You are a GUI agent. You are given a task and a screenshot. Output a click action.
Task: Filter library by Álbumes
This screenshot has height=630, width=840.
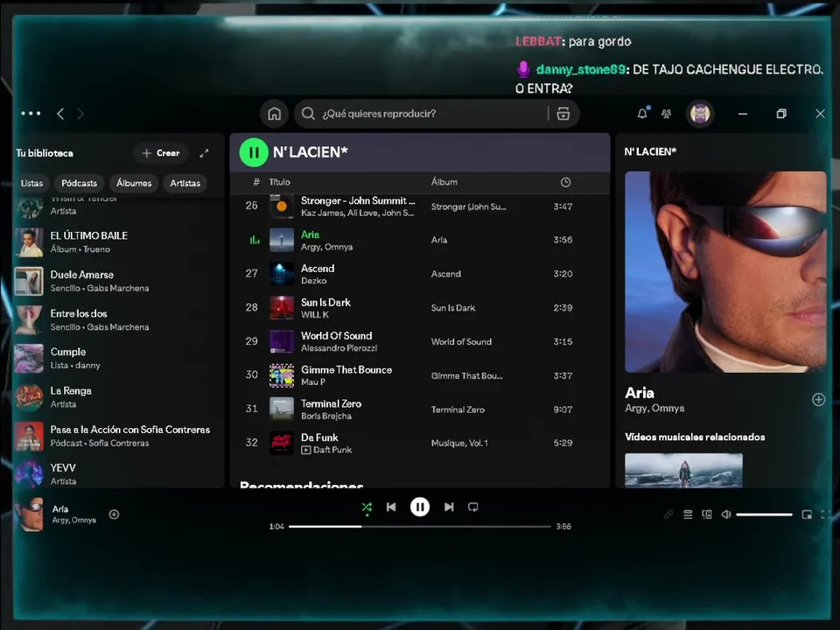pos(134,183)
